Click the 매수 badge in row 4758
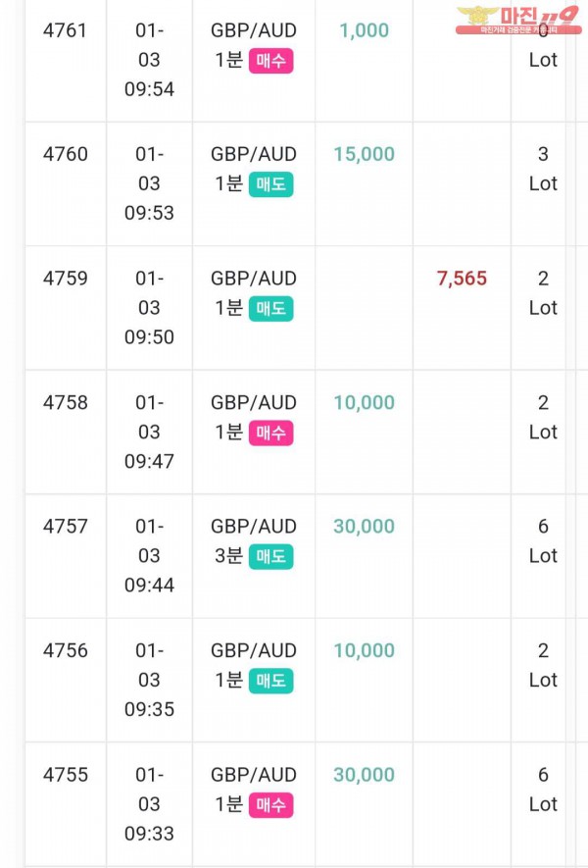This screenshot has height=868, width=588. pos(271,433)
